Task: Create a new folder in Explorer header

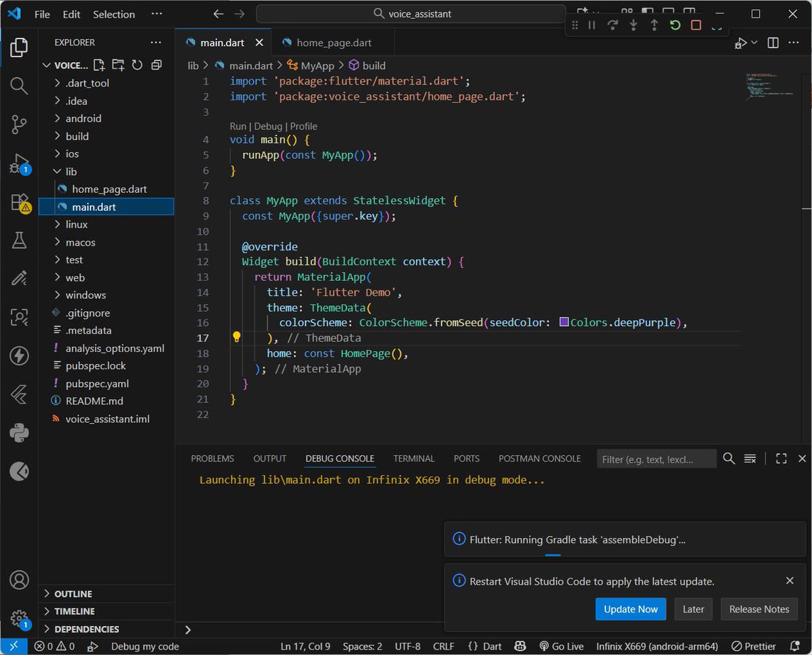Action: [118, 66]
